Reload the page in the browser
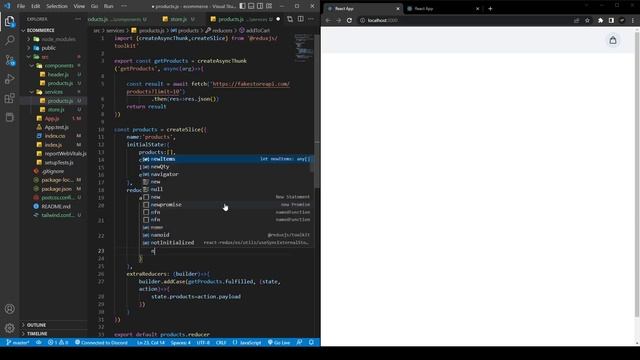 pyautogui.click(x=349, y=20)
